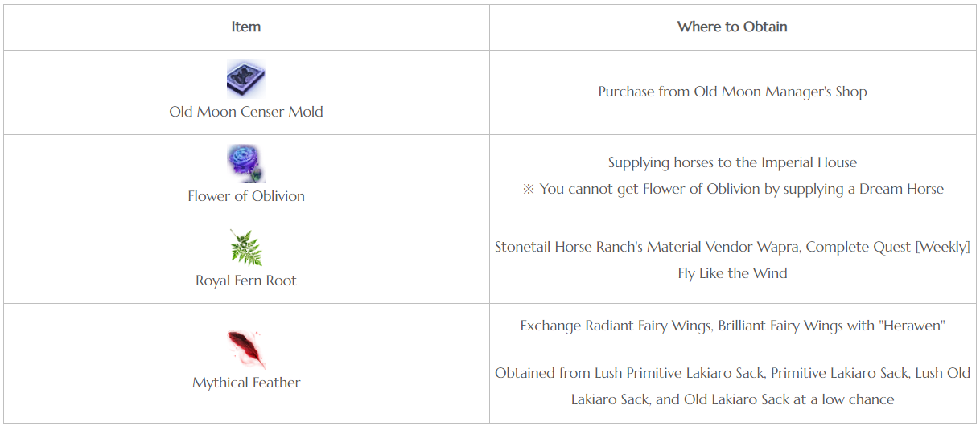Click the Old Moon Manager's Shop text
Screen dimensions: 980x426
coord(780,92)
